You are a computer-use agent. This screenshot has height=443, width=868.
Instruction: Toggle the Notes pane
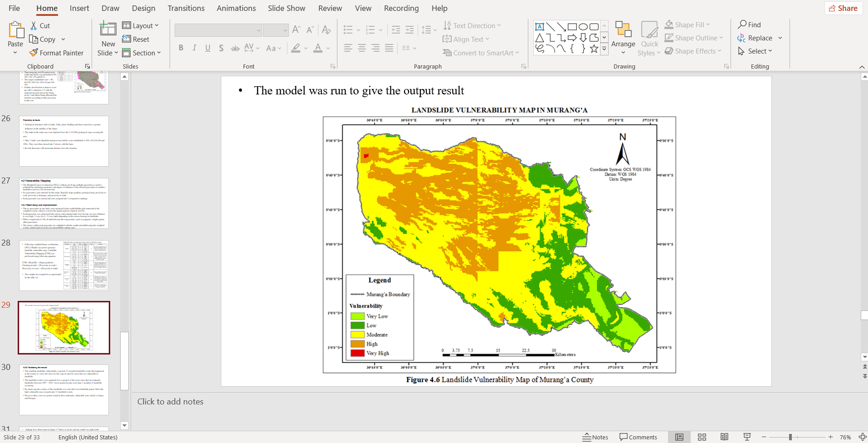click(x=595, y=437)
